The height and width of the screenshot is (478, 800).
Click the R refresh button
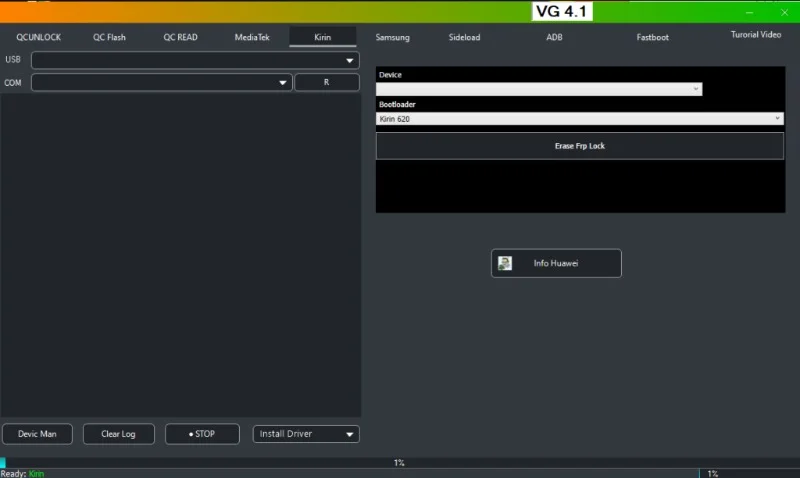pos(327,82)
